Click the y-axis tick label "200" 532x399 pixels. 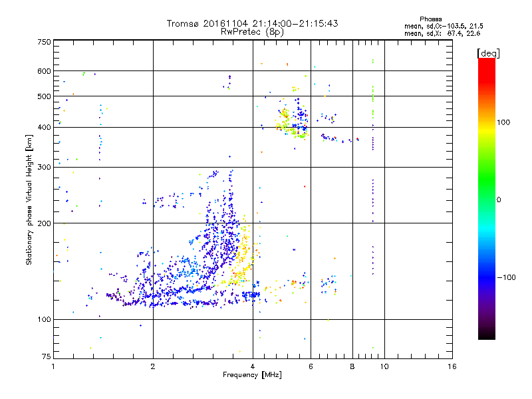click(x=45, y=223)
